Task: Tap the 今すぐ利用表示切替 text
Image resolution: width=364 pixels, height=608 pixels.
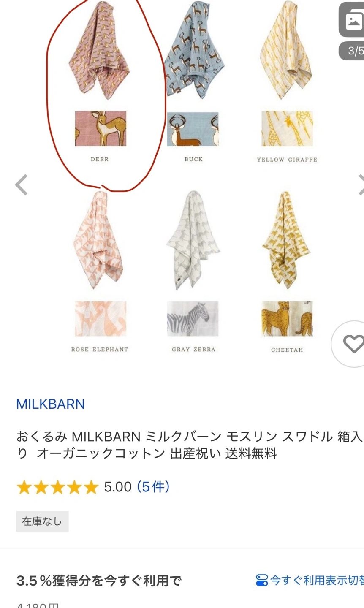Action: pyautogui.click(x=317, y=580)
